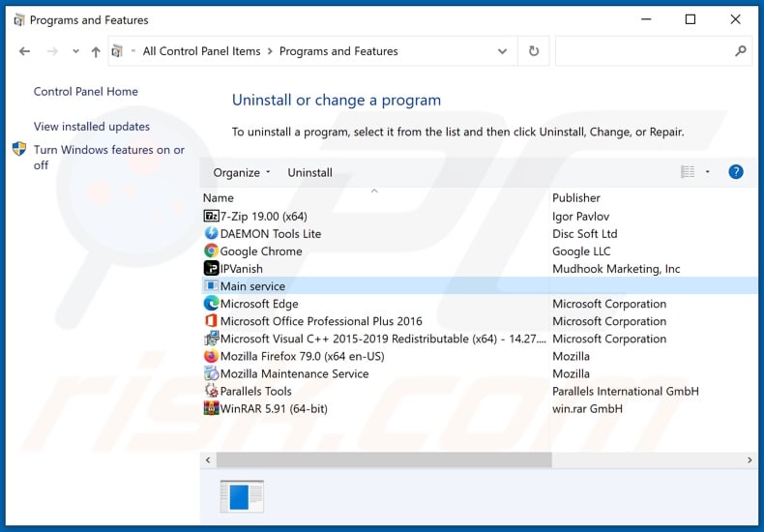Viewport: 764px width, 532px height.
Task: Click in the search input box
Action: (x=644, y=50)
